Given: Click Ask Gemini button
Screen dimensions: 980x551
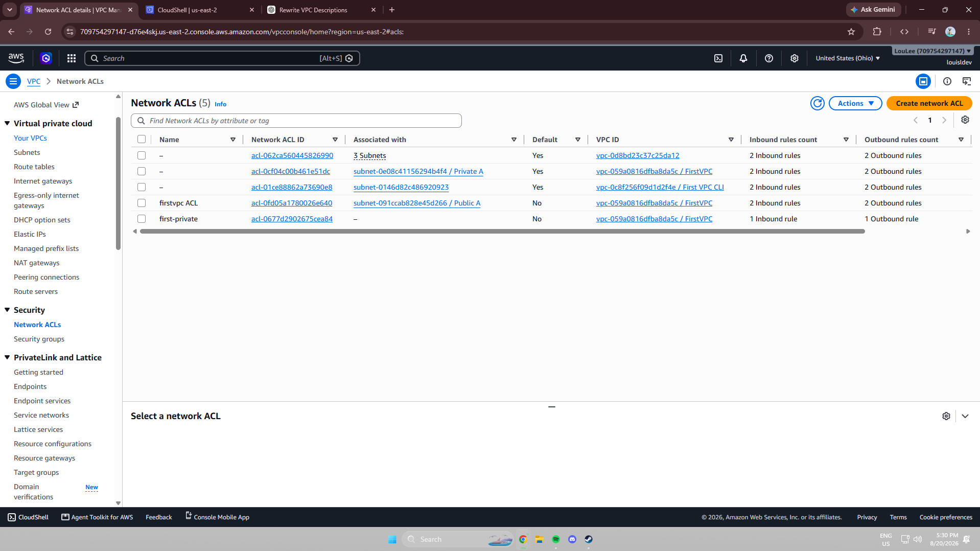Looking at the screenshot, I should pyautogui.click(x=873, y=10).
